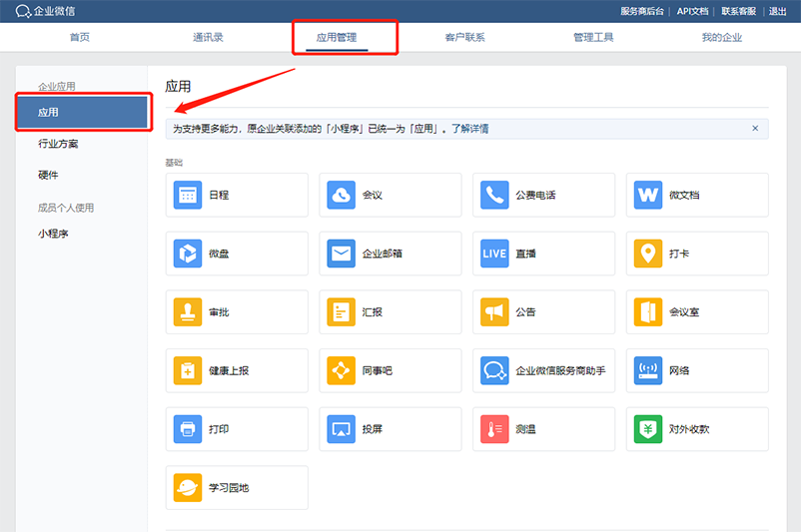Viewport: 801px width, 532px height.
Task: Click the 学习园地 card label
Action: click(x=229, y=487)
